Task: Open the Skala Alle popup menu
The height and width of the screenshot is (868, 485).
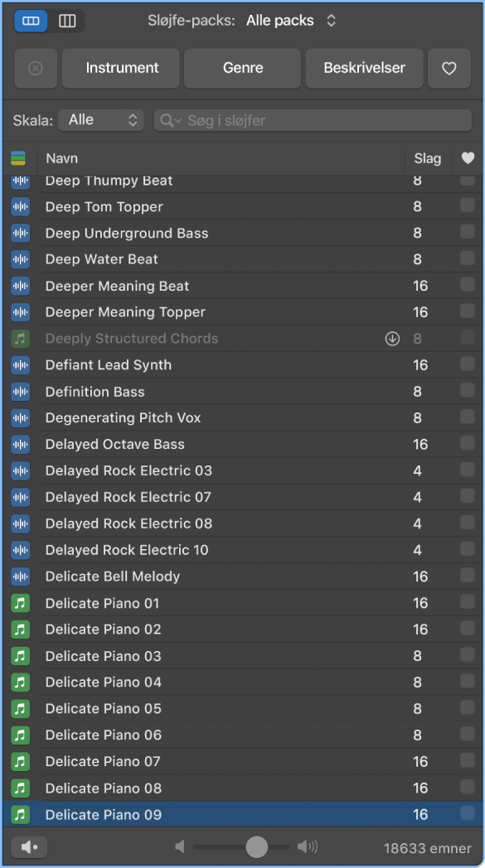Action: tap(101, 120)
